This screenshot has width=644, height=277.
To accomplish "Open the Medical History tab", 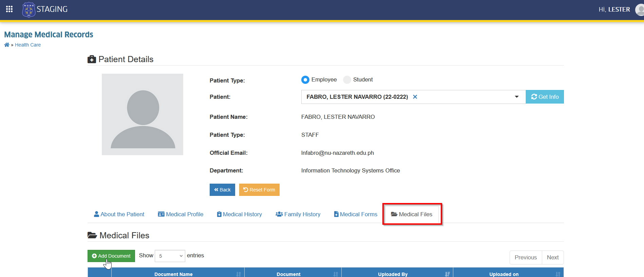I will tap(240, 214).
